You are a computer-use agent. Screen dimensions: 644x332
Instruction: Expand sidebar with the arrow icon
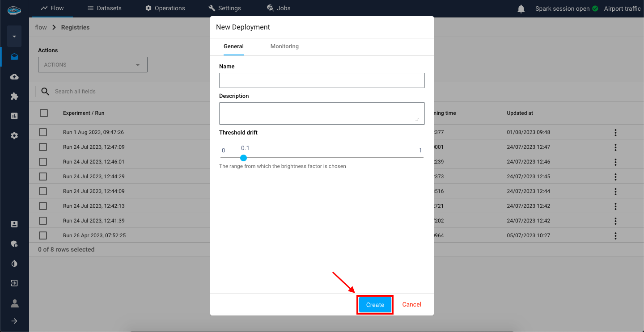[x=14, y=321]
